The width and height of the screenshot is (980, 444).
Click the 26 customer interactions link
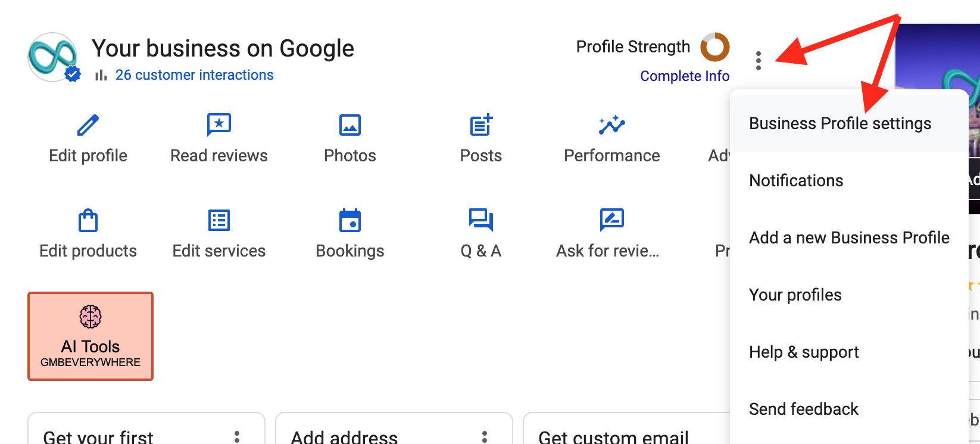(x=194, y=75)
